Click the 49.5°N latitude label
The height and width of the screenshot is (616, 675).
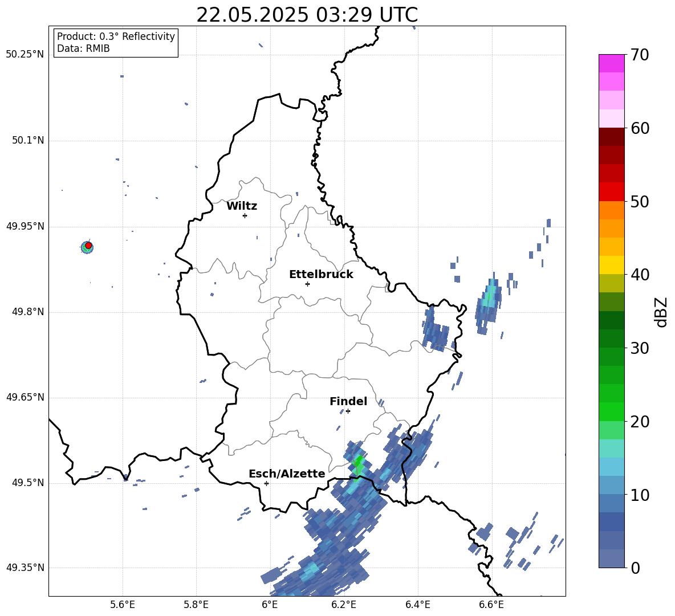(x=27, y=483)
